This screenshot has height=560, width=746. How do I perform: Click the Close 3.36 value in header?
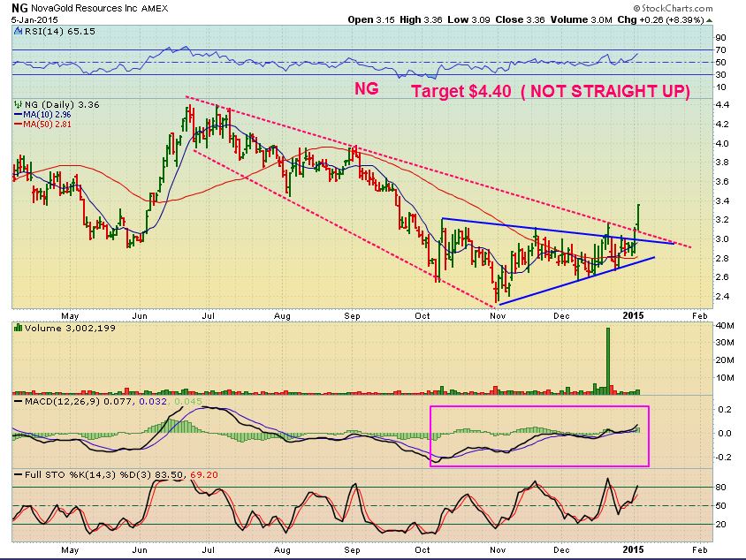tap(520, 20)
